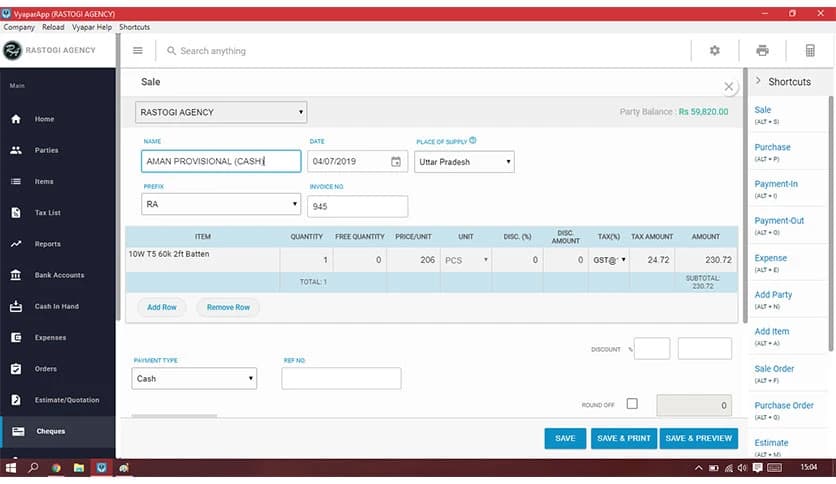Open Purchase Order shortcut link
The height and width of the screenshot is (484, 836).
coord(784,406)
